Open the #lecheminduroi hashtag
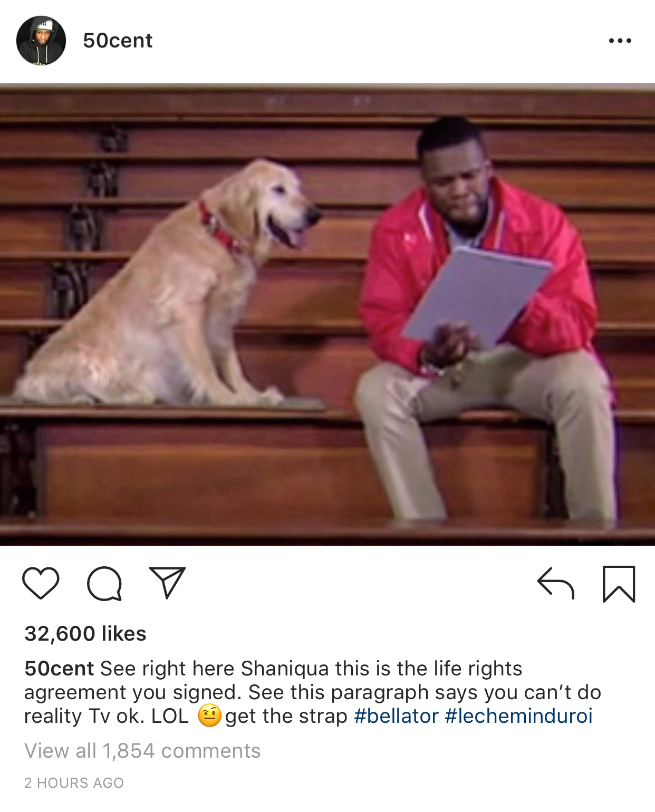 point(519,716)
